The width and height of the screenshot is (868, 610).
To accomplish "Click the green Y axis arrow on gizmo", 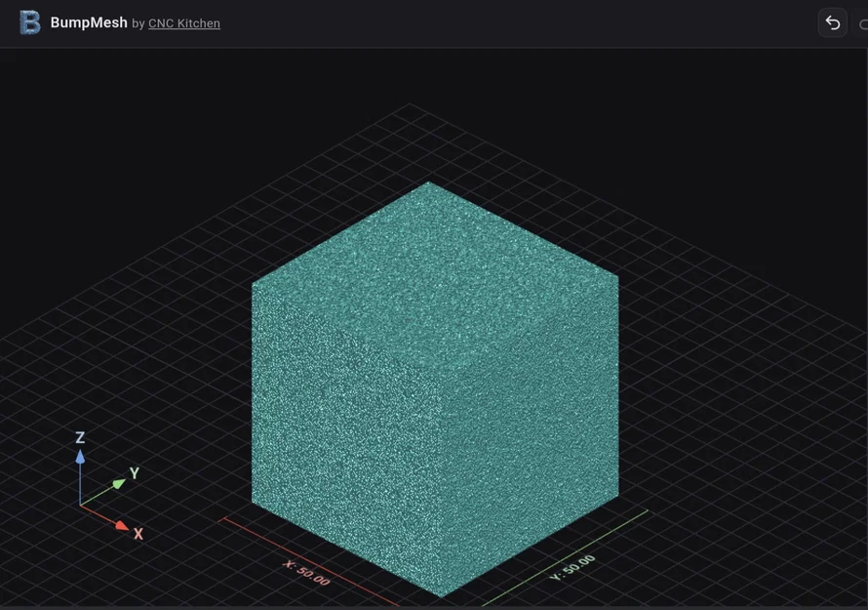I will coord(118,484).
